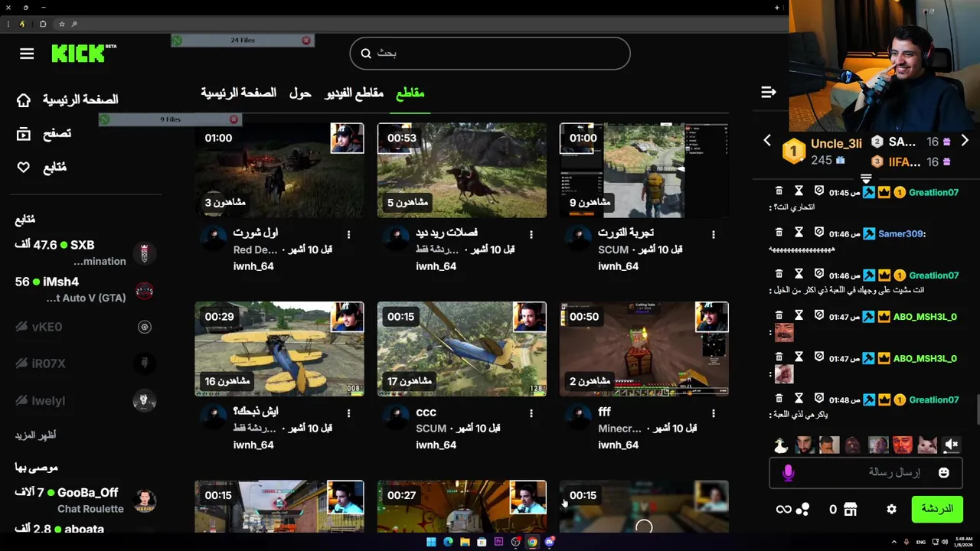Image resolution: width=980 pixels, height=551 pixels.
Task: Open options menu for clip اول شورت
Action: pos(348,234)
